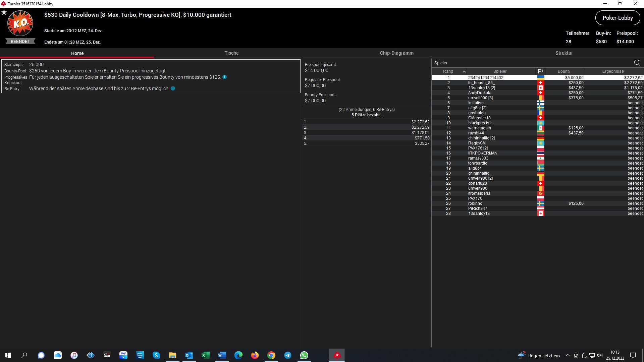
Task: Click the search magnifier in Spieler panel
Action: click(x=637, y=63)
